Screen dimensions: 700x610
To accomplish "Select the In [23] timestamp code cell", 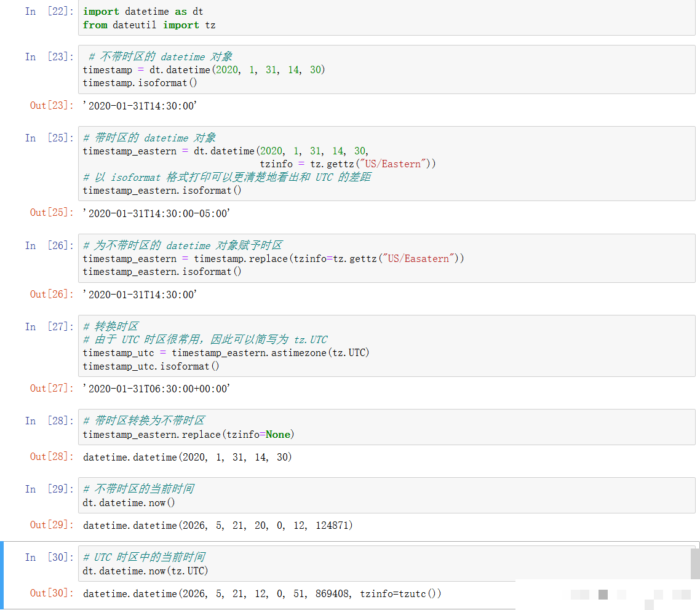I will pyautogui.click(x=387, y=69).
